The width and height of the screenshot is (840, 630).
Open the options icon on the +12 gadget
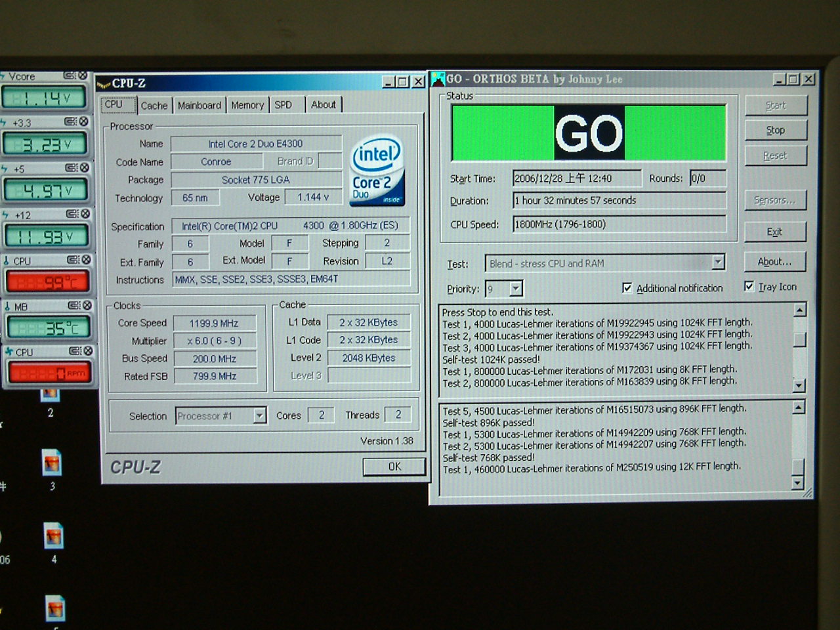[72, 214]
